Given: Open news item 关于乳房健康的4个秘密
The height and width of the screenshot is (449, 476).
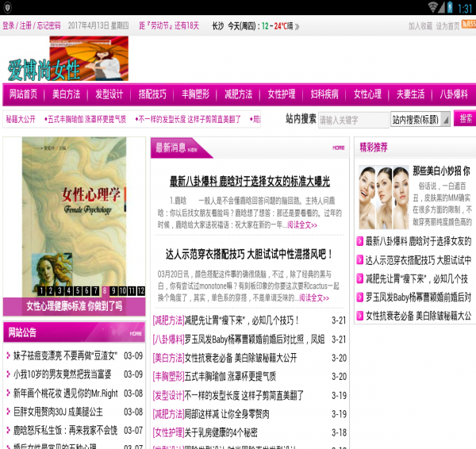Looking at the screenshot, I should 221,432.
